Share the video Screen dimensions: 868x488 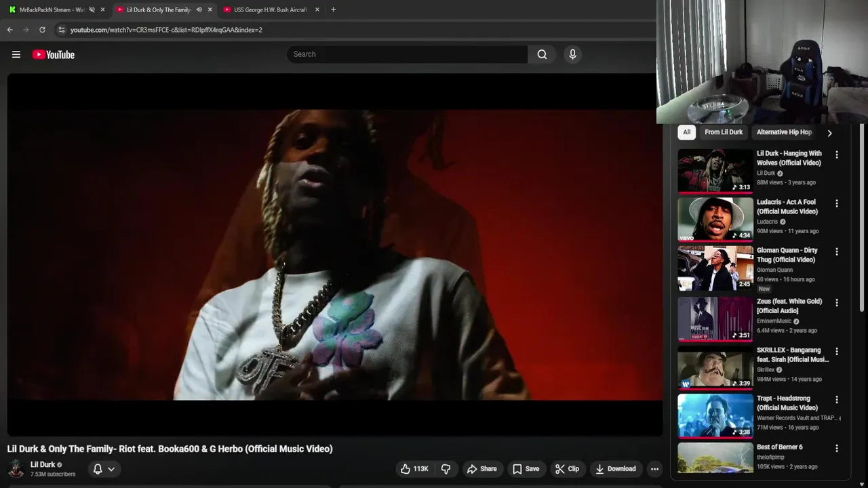pos(481,469)
